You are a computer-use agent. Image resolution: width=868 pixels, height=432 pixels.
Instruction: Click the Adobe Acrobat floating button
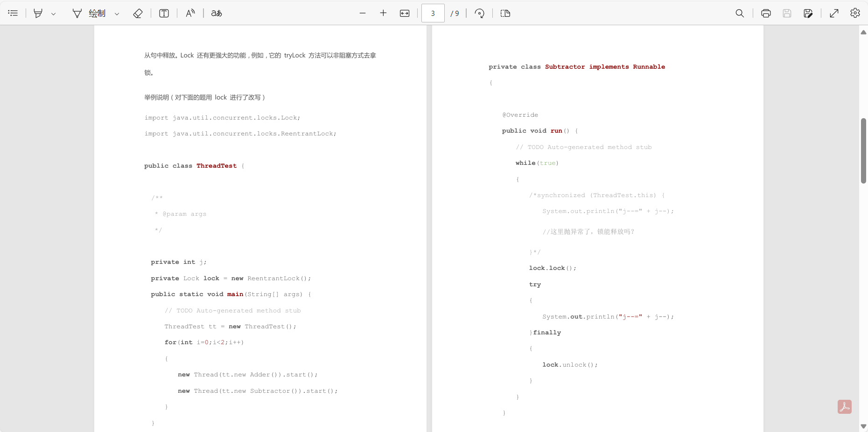coord(844,407)
